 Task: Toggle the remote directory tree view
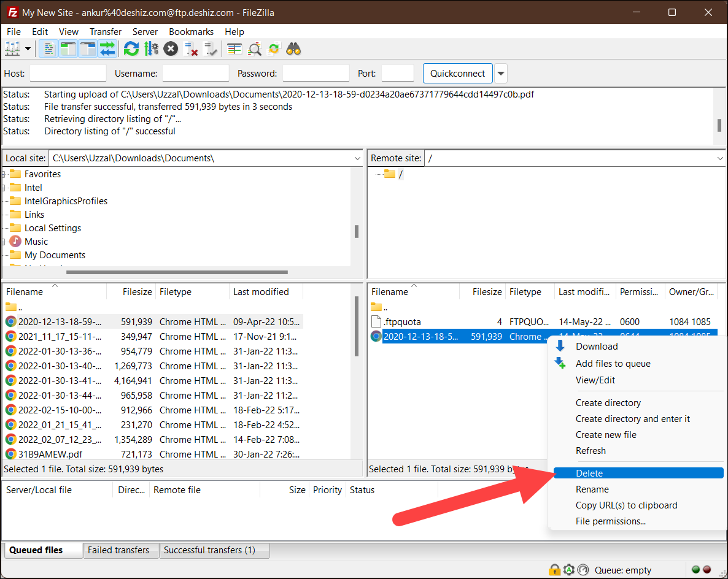(87, 48)
